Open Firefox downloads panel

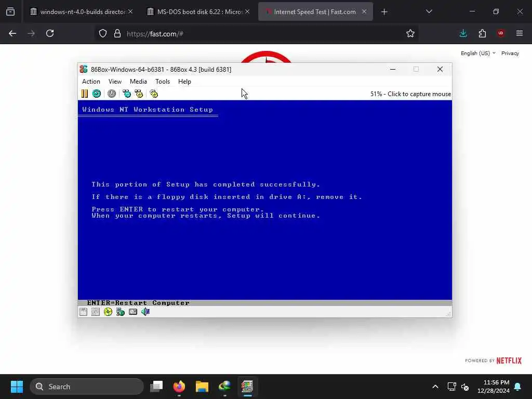click(x=463, y=33)
